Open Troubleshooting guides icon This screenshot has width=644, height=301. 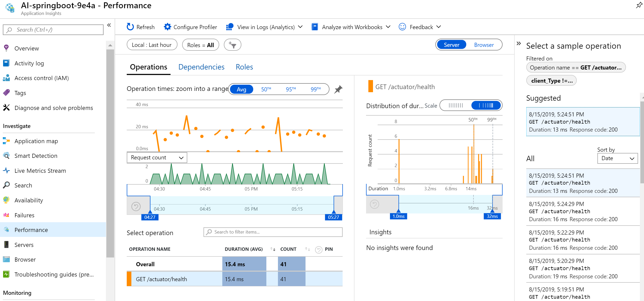(6, 274)
